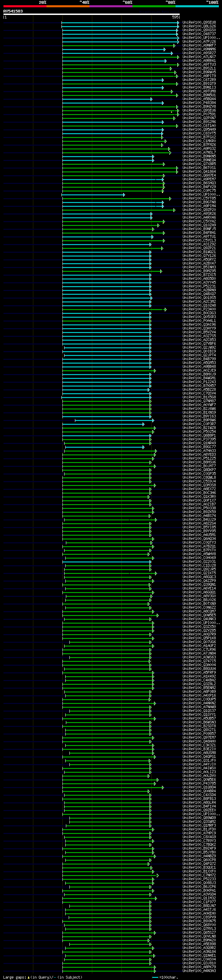Select UniRef100_Q9ZP21 entry
The image size is (222, 980).
pos(199,248)
